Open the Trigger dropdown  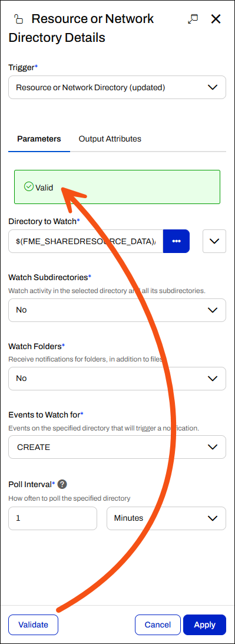[x=117, y=87]
